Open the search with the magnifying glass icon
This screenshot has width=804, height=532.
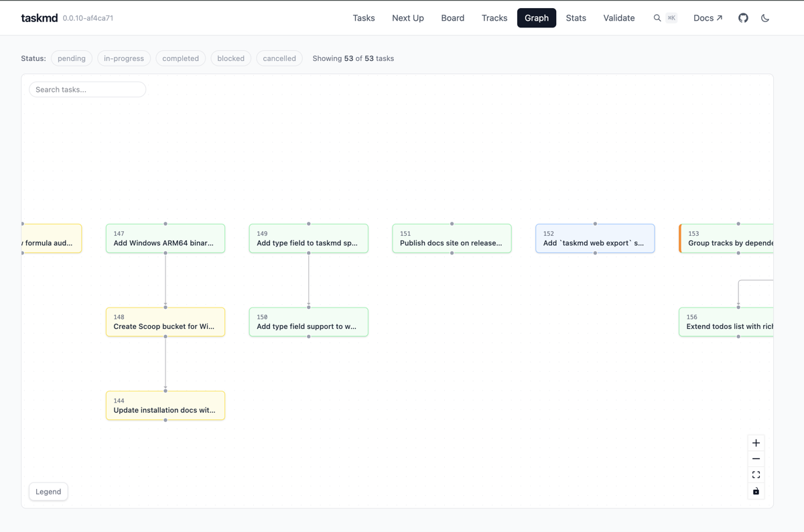[x=657, y=18]
